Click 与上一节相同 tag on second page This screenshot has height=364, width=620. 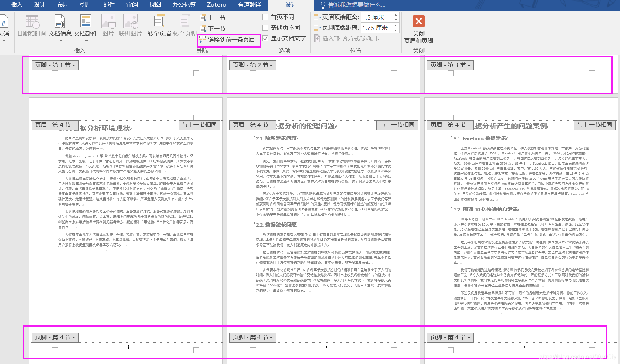[397, 125]
